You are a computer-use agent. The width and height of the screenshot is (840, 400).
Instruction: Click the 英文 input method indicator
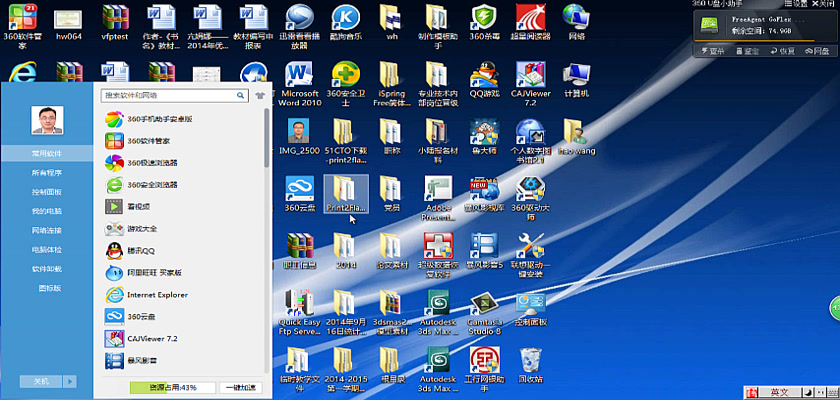[x=779, y=393]
